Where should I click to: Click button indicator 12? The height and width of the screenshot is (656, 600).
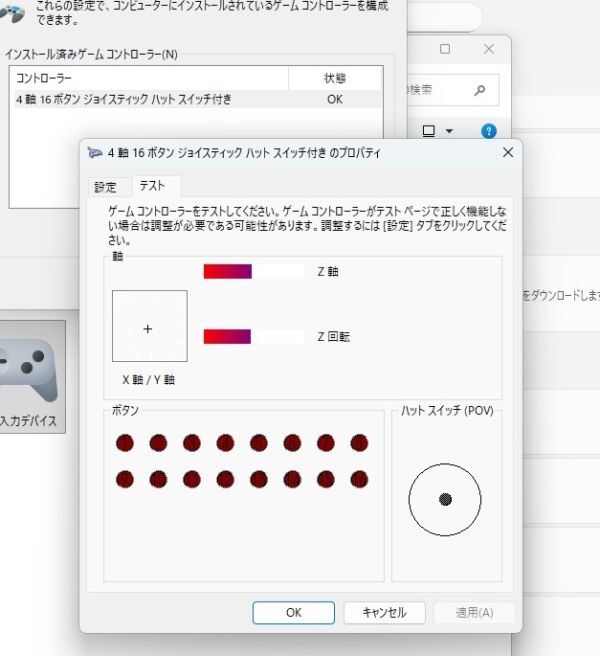coord(225,479)
